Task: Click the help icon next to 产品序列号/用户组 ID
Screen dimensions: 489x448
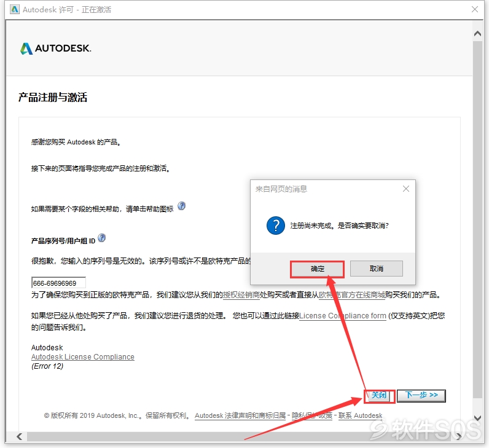Action: (x=101, y=238)
